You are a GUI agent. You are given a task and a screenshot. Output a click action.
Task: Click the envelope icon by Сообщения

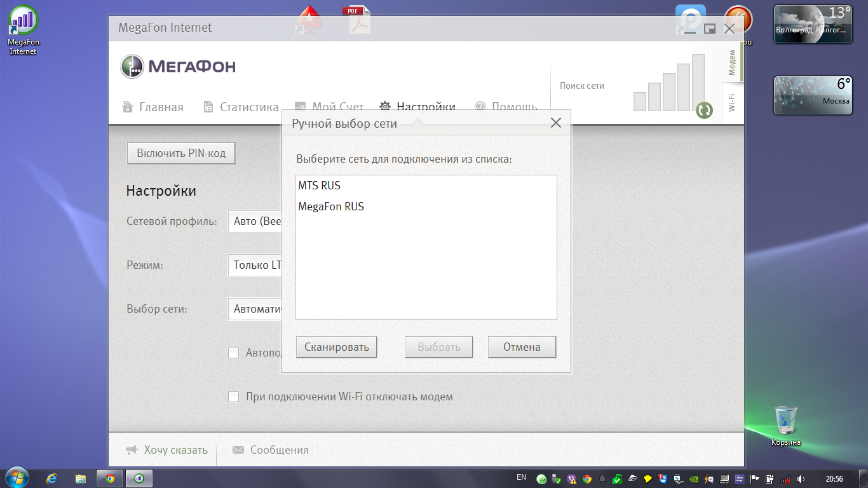point(238,450)
